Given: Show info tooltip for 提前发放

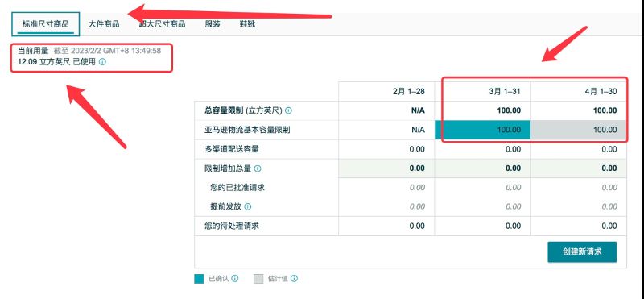Looking at the screenshot, I should coord(248,207).
